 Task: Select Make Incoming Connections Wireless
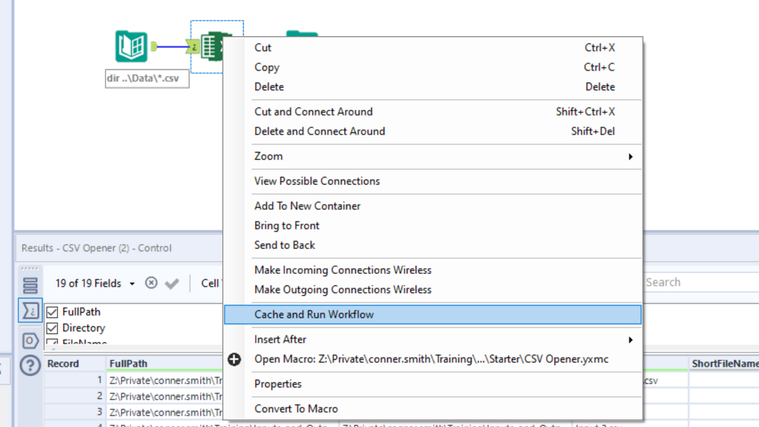point(433,270)
